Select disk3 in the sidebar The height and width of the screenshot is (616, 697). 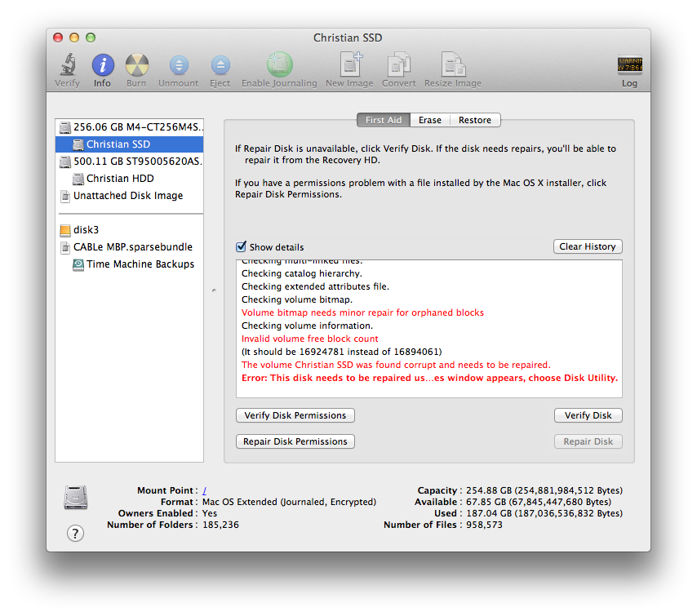click(130, 230)
